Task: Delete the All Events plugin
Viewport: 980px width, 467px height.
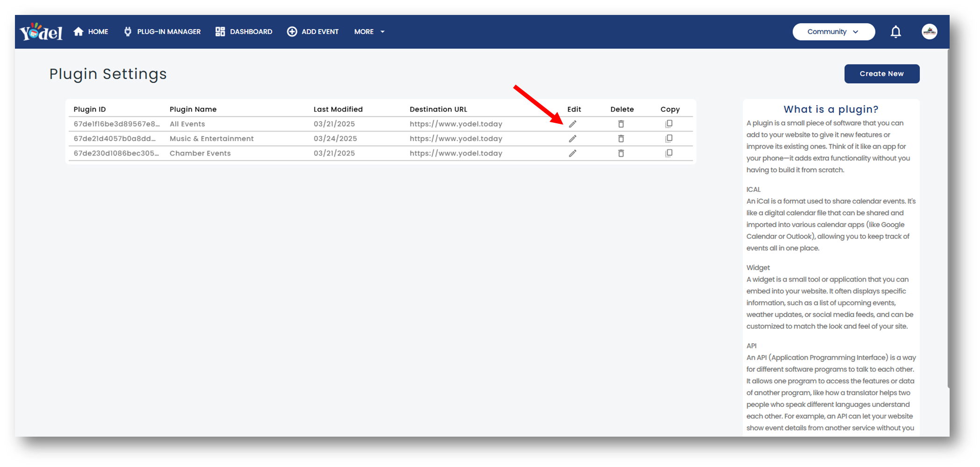Action: pos(621,124)
